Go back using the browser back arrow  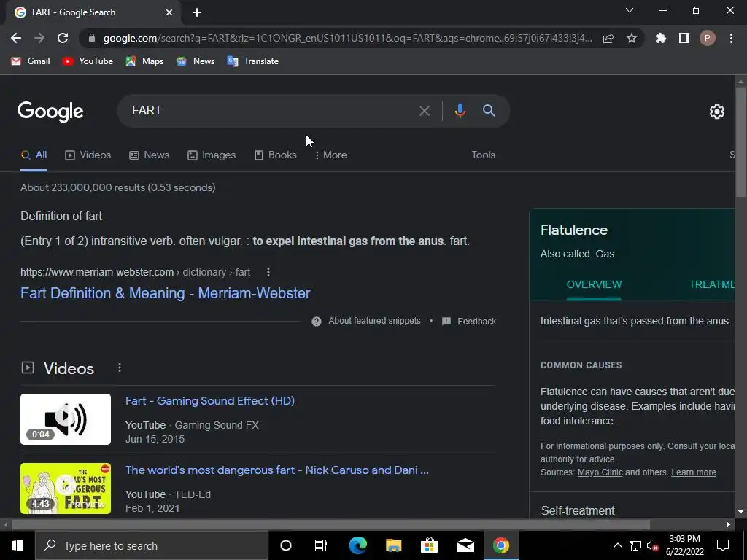(x=16, y=38)
